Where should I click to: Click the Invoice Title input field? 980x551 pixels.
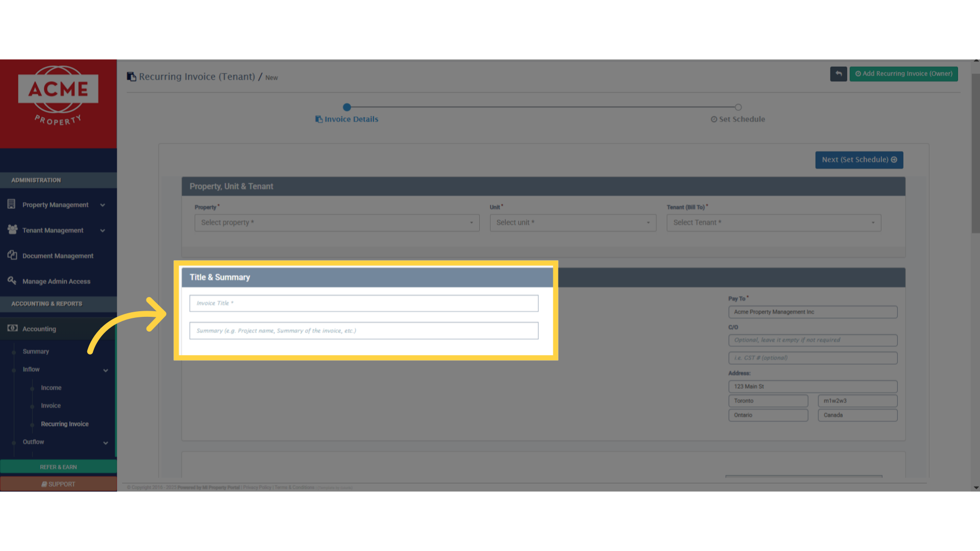(x=363, y=303)
